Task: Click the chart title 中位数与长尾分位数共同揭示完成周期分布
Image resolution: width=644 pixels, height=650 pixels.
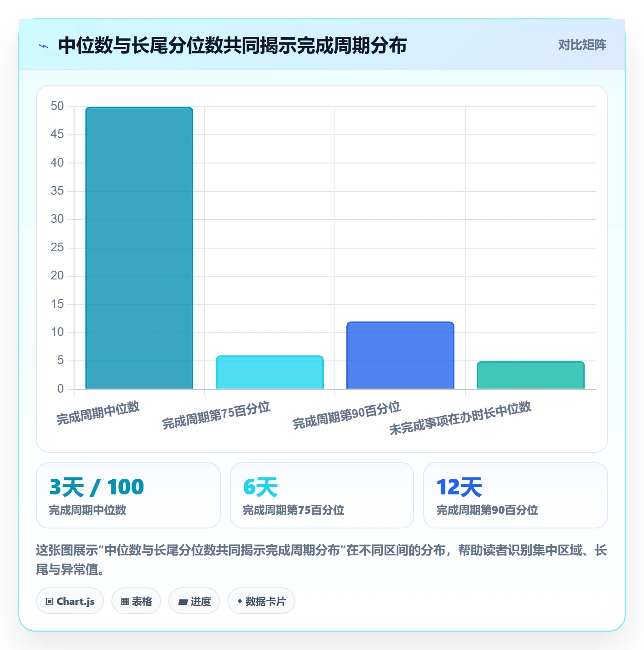Action: pos(232,46)
